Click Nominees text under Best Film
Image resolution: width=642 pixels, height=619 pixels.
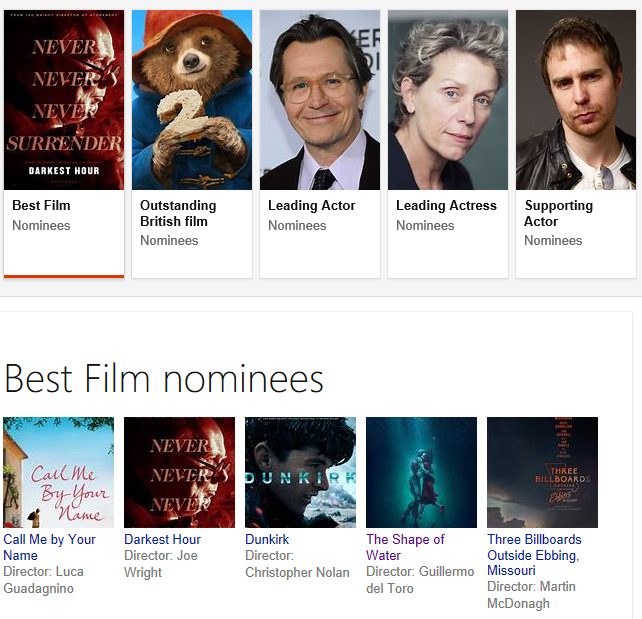(x=41, y=226)
